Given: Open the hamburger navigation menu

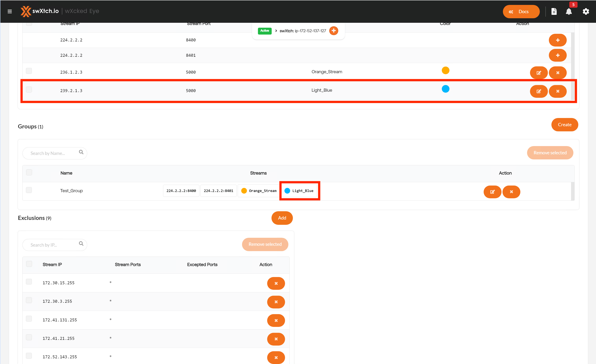Looking at the screenshot, I should [10, 11].
